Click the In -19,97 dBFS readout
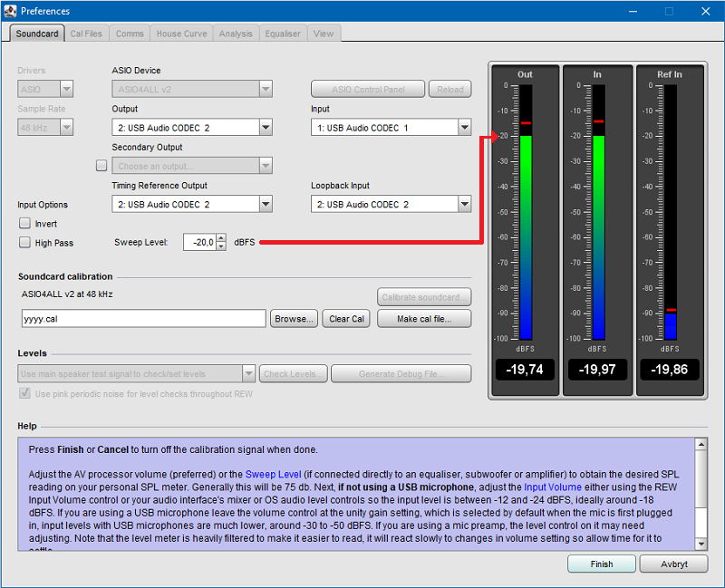 [x=597, y=370]
